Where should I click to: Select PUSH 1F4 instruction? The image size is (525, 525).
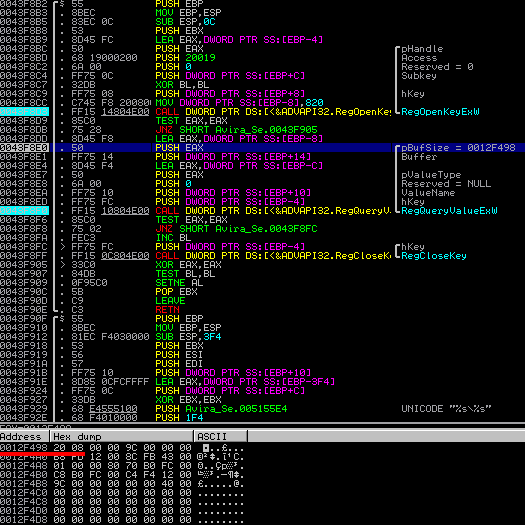pos(179,418)
